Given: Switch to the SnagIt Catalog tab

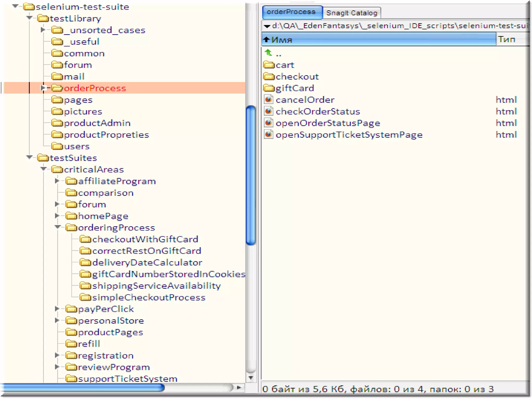Looking at the screenshot, I should pos(351,13).
